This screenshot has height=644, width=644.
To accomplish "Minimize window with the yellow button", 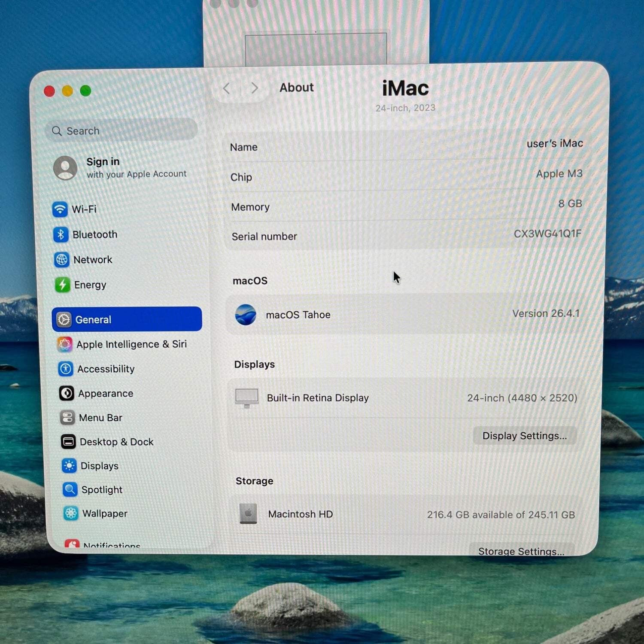I will click(x=67, y=91).
